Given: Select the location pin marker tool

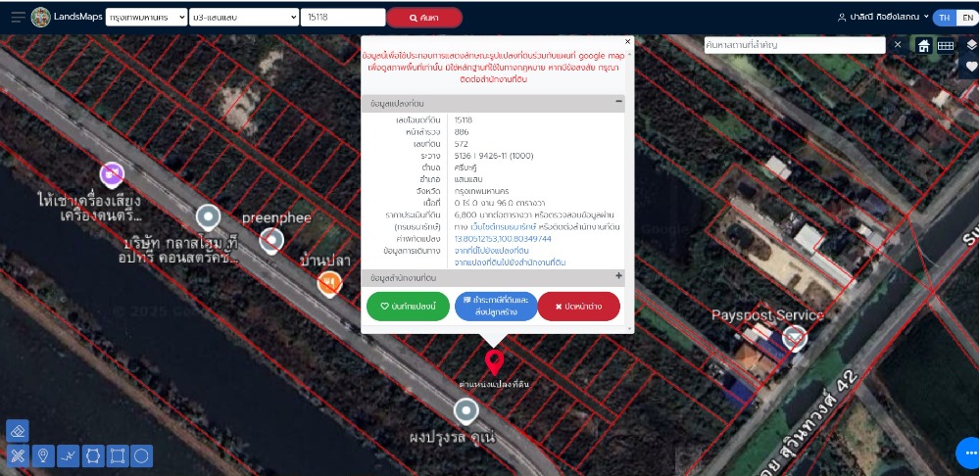Looking at the screenshot, I should (43, 455).
